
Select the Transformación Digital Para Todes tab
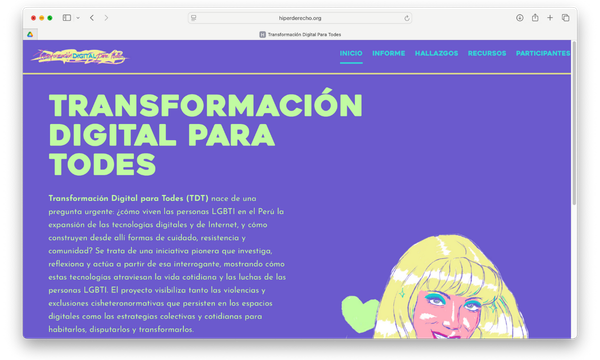click(300, 34)
